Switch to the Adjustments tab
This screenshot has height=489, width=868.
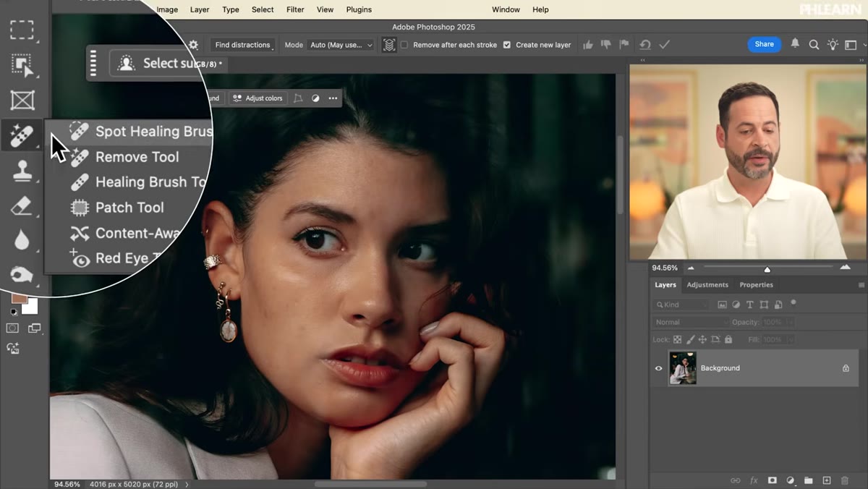(x=707, y=285)
